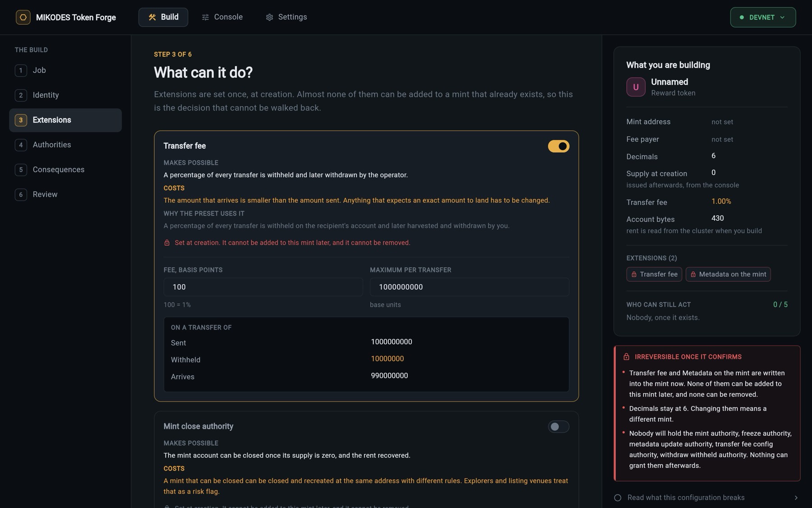Click the U avatar for Unnamed token
This screenshot has width=812, height=508.
(x=636, y=87)
